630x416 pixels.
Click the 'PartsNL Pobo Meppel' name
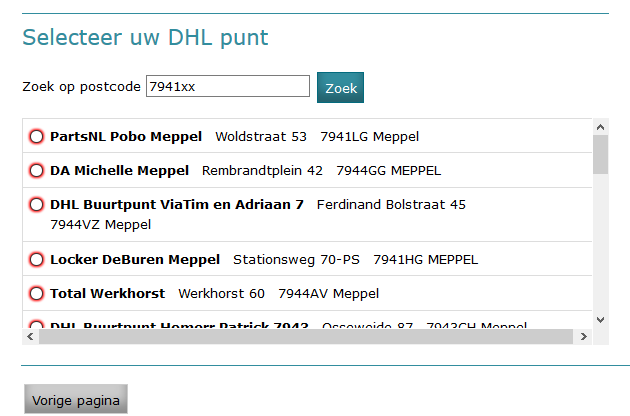126,137
